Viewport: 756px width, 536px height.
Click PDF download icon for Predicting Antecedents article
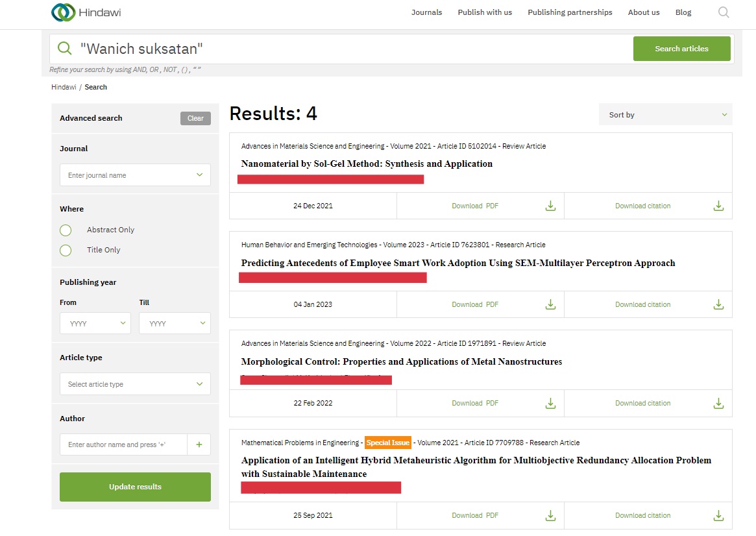(550, 304)
